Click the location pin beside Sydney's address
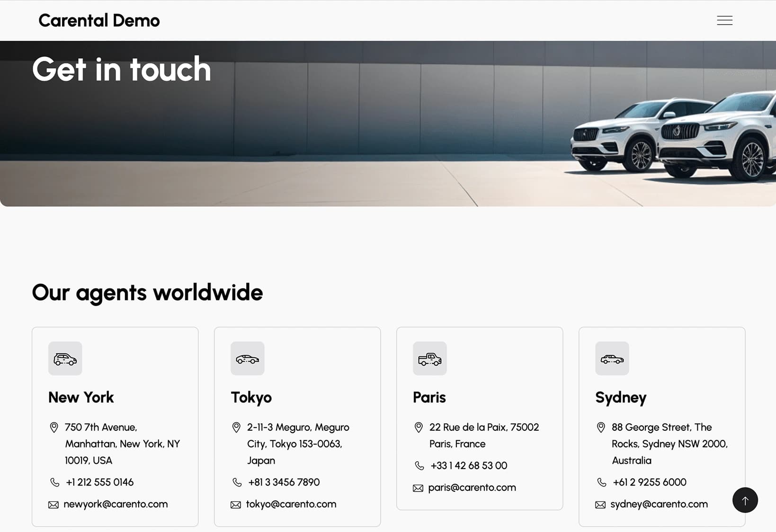 point(601,427)
